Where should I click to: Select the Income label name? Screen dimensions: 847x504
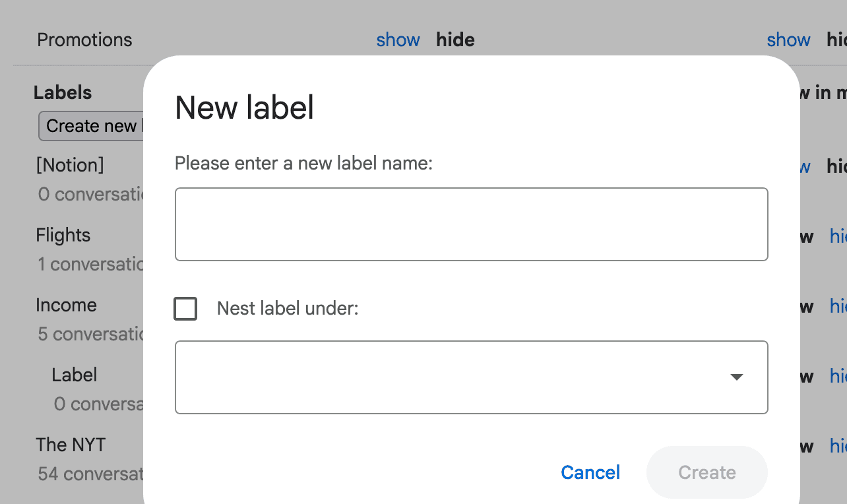coord(66,305)
